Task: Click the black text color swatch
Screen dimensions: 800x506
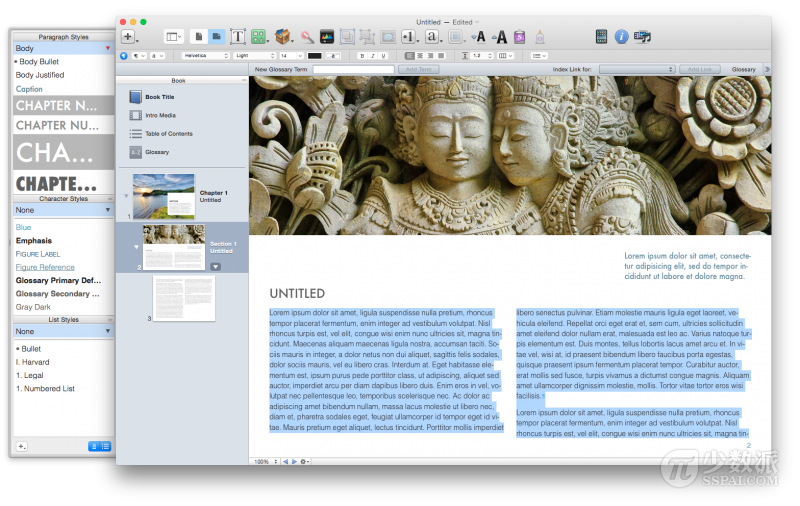Action: (315, 56)
